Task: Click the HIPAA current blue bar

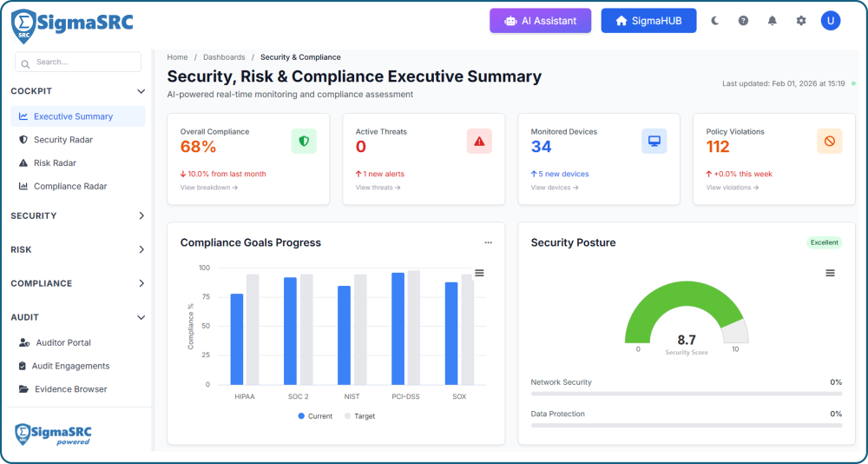Action: click(237, 339)
